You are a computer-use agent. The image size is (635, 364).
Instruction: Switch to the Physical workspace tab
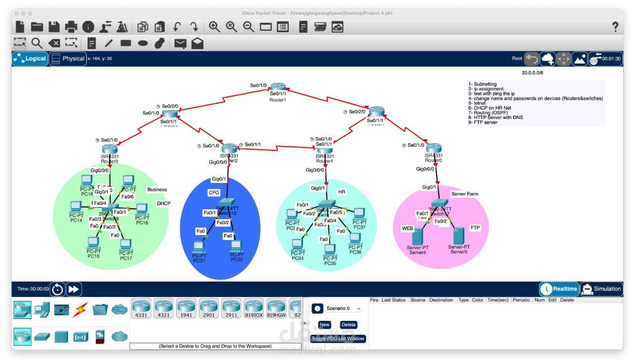coord(68,59)
